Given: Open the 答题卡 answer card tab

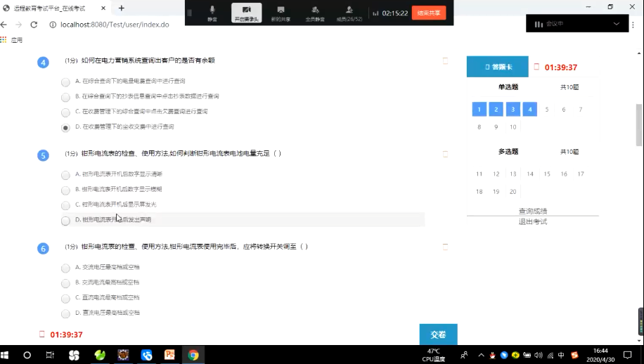Looking at the screenshot, I should (x=497, y=67).
